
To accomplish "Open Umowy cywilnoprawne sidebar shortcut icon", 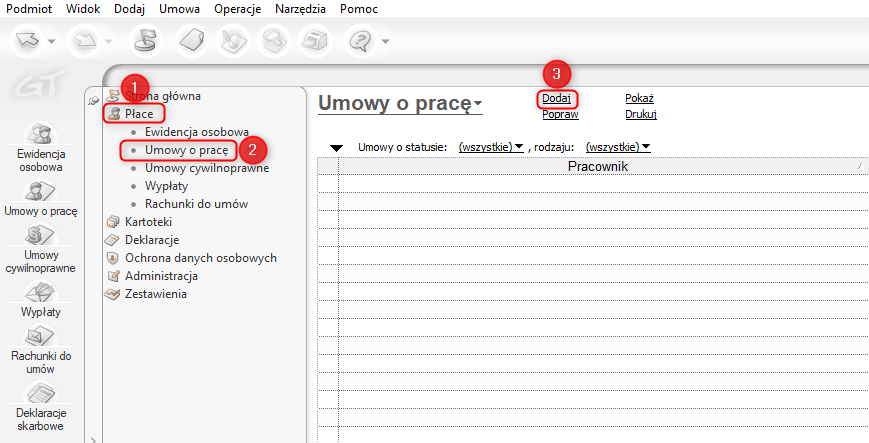I will click(40, 249).
